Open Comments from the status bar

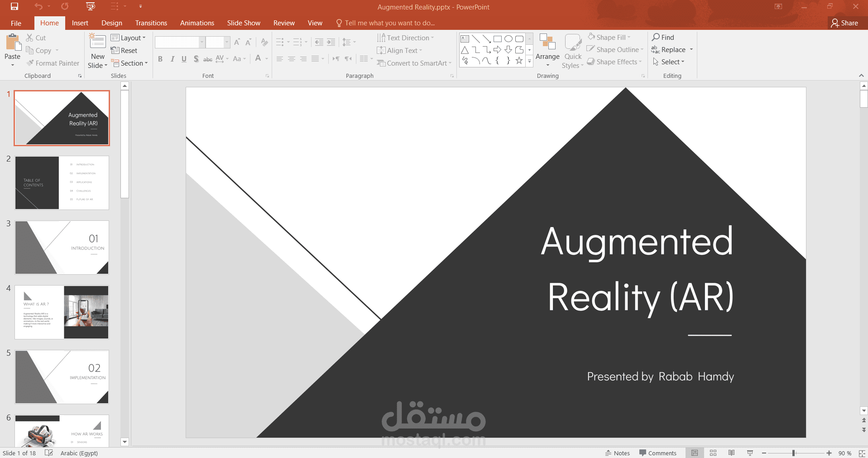(x=658, y=453)
